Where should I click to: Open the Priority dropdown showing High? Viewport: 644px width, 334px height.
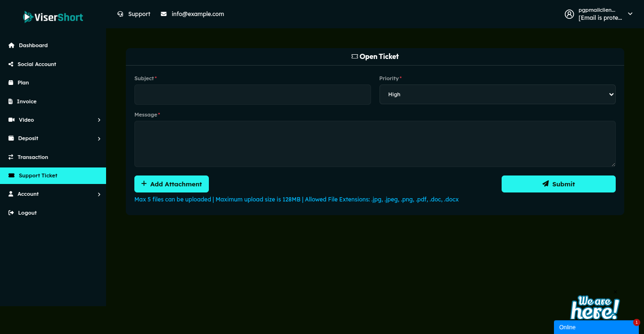497,94
